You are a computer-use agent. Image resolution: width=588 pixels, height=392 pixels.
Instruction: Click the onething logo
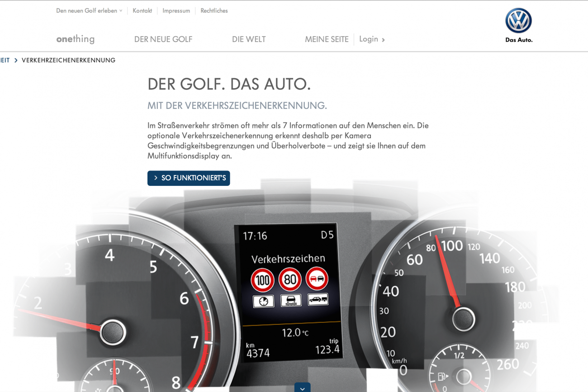click(76, 39)
